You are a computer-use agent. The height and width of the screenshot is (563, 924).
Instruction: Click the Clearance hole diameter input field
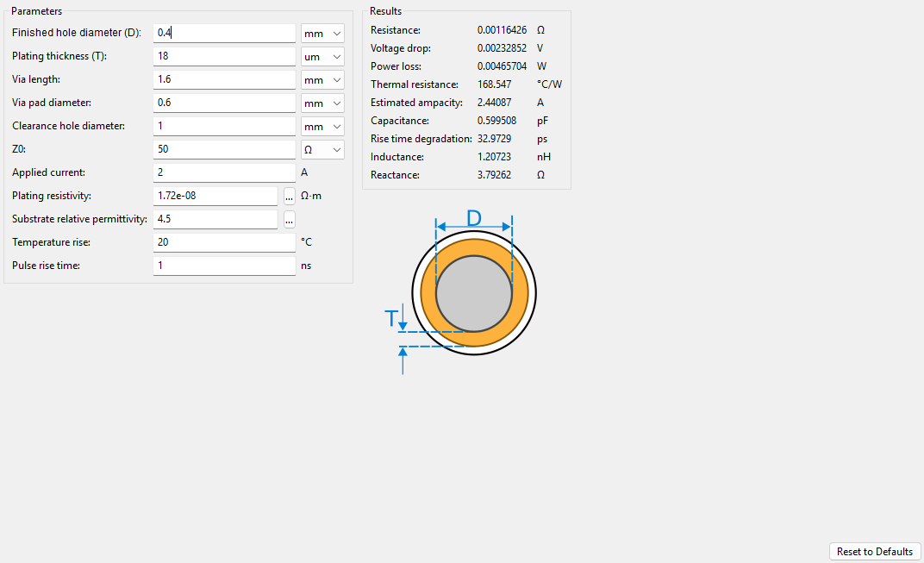[x=224, y=126]
